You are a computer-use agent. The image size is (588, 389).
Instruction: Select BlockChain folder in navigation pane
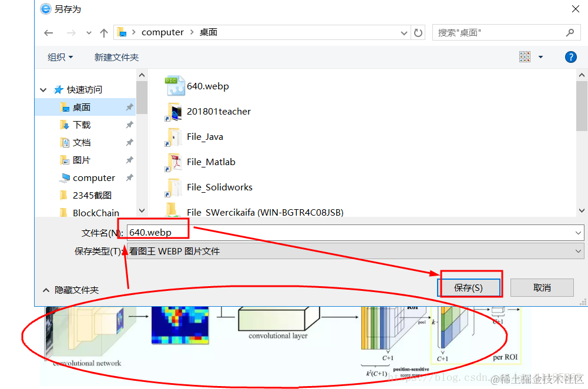point(96,212)
